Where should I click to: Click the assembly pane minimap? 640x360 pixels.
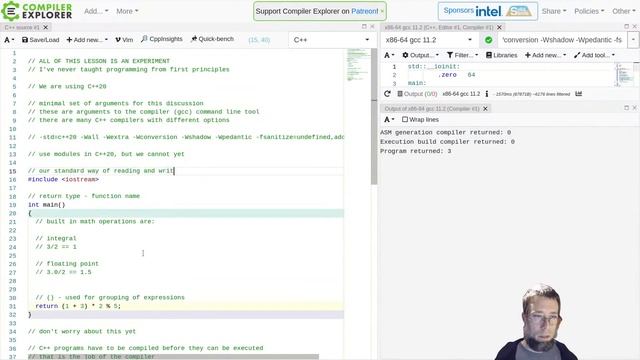[624, 74]
